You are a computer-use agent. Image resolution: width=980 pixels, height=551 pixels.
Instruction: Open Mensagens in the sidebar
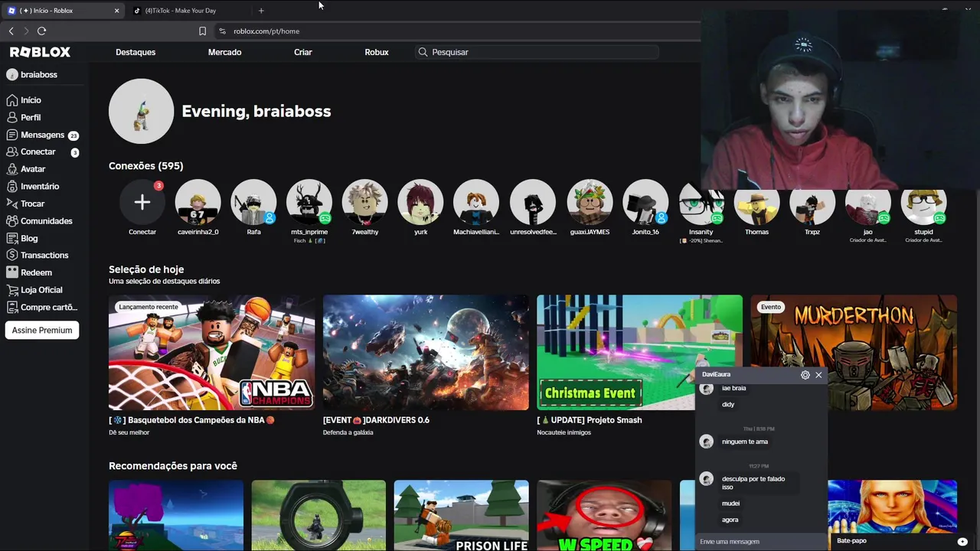42,135
